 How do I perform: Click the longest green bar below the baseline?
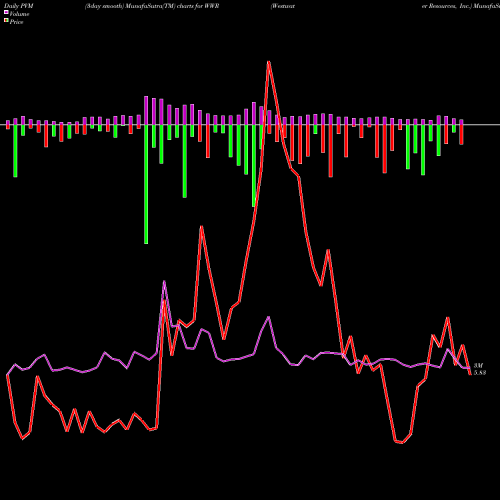pyautogui.click(x=146, y=184)
